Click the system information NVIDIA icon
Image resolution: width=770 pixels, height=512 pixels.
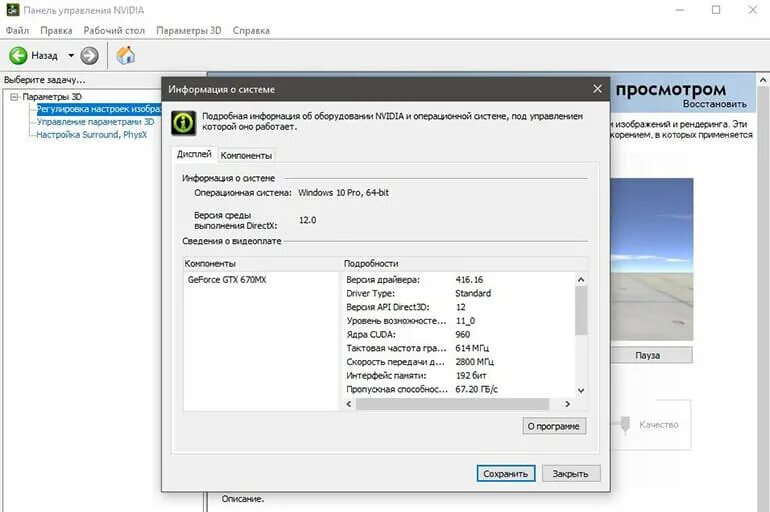click(184, 123)
